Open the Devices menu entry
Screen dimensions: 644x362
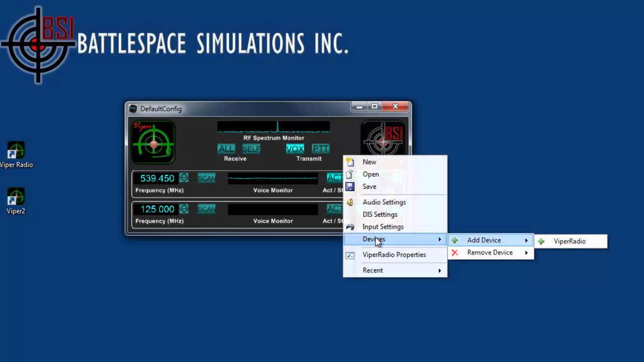pyautogui.click(x=395, y=239)
